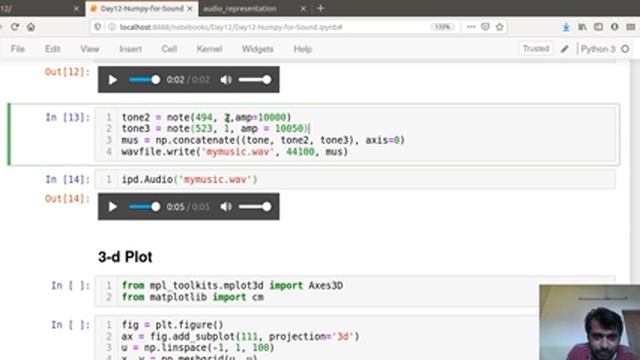640x360 pixels.
Task: Click the tone3 = note(523 code line
Action: coord(216,129)
